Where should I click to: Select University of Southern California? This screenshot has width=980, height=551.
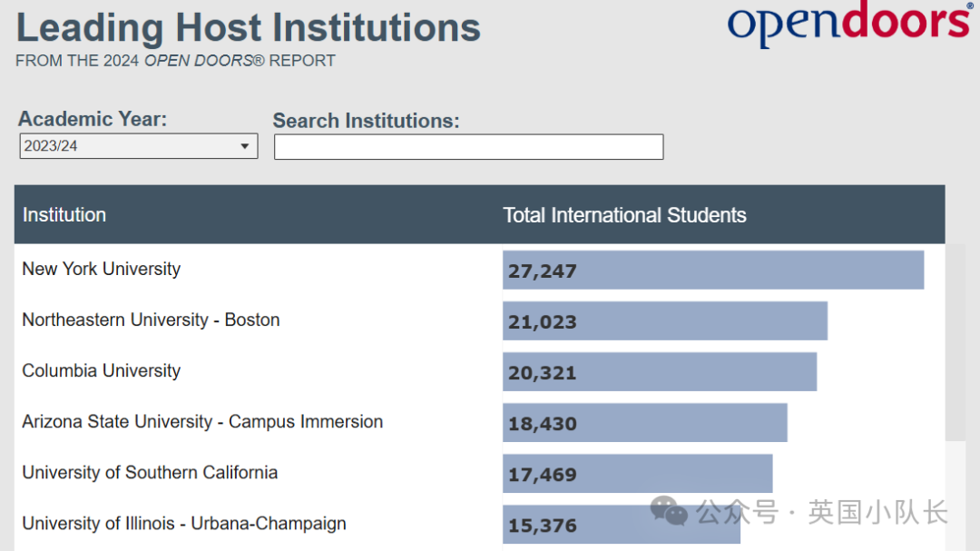tap(150, 472)
